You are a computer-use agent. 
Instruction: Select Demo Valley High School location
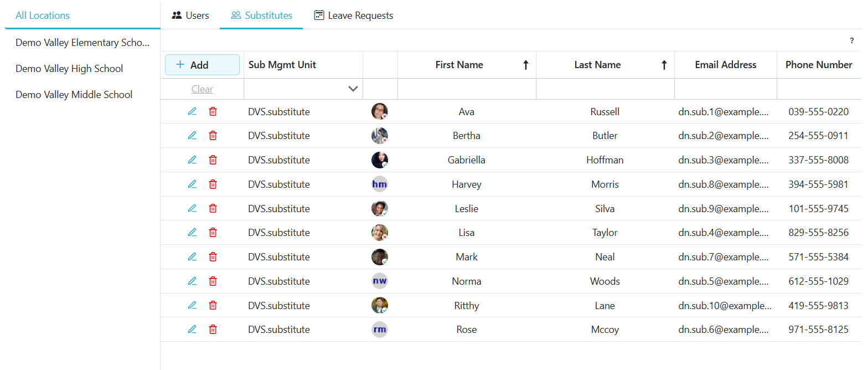point(69,69)
